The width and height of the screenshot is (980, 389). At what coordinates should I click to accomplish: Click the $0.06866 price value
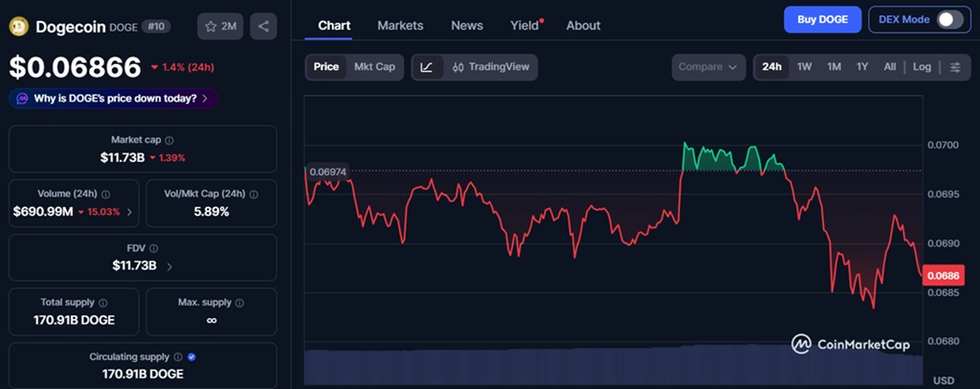75,67
